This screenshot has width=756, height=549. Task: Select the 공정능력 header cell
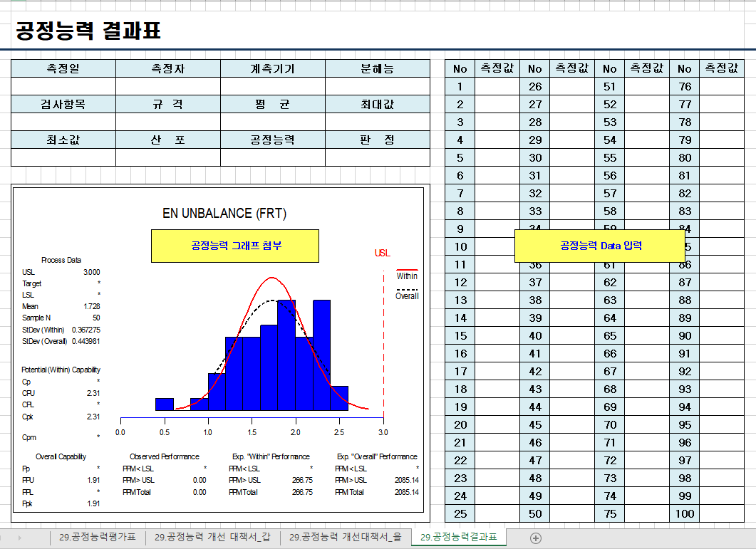point(273,140)
